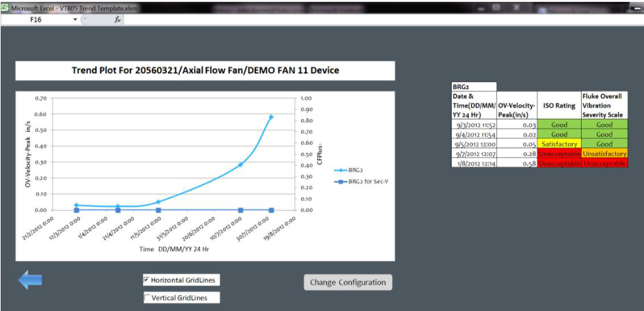Click the Change Configuration button
Image resolution: width=644 pixels, height=311 pixels.
click(348, 282)
